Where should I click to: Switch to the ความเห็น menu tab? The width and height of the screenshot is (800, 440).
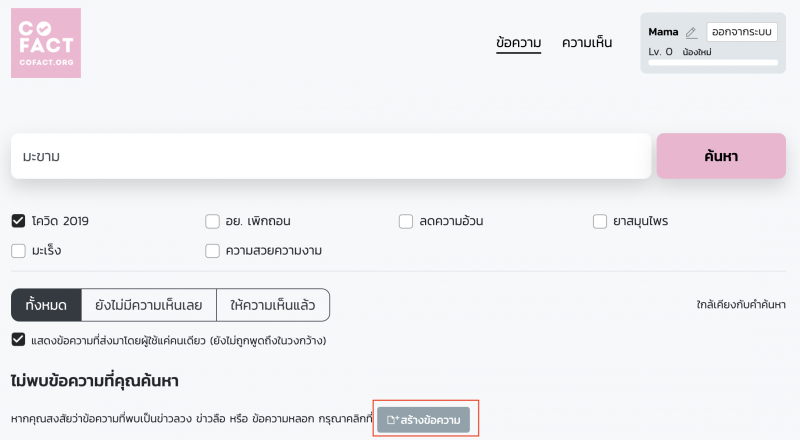point(587,43)
